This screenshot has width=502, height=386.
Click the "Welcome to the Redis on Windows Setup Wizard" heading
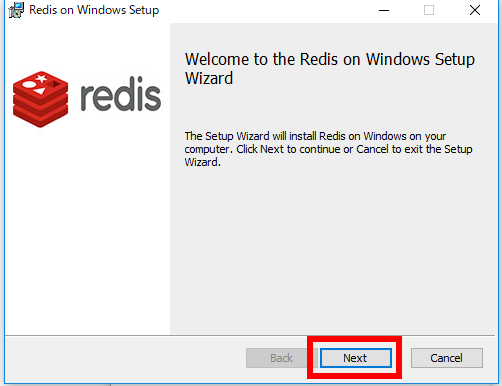(330, 69)
